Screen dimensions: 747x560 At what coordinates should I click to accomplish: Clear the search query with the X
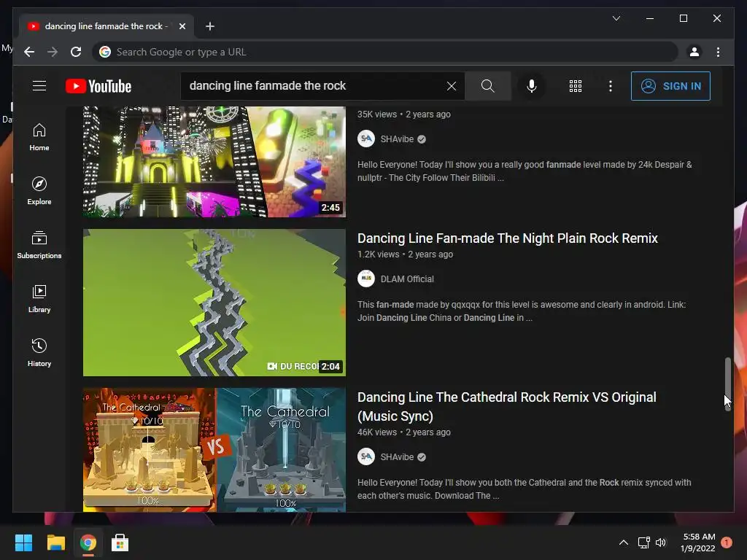coord(451,86)
